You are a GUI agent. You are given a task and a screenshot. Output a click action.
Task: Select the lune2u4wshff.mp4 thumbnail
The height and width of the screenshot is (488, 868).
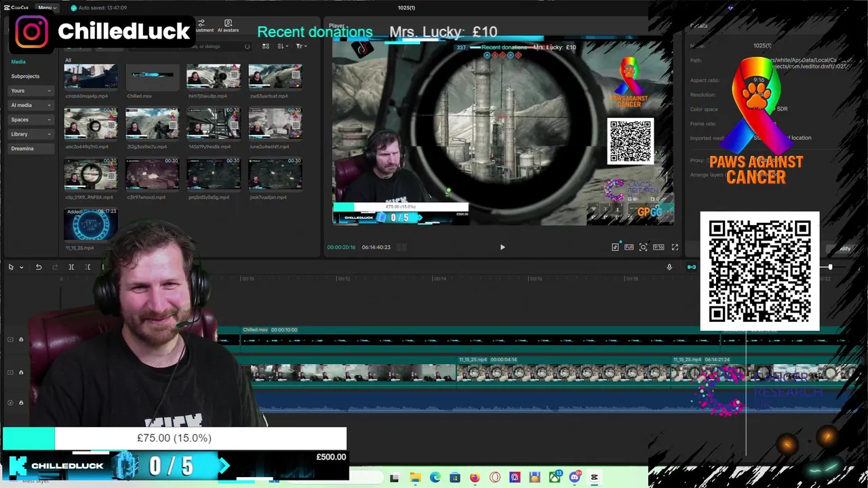coord(275,123)
